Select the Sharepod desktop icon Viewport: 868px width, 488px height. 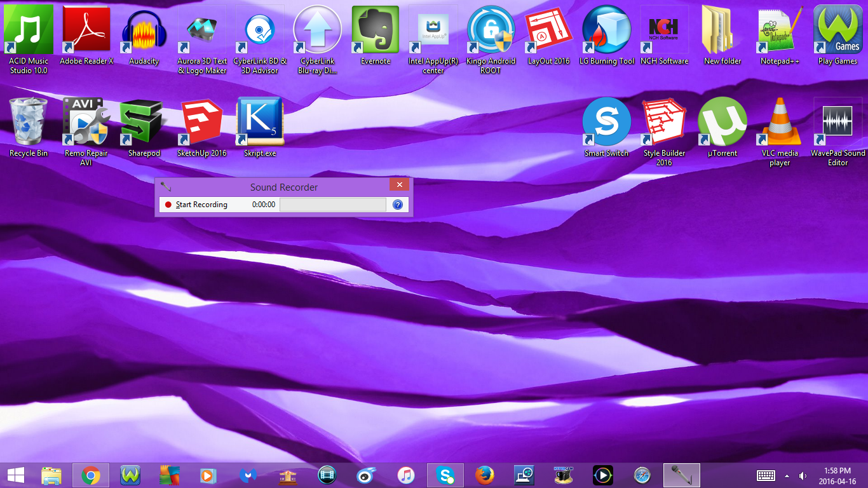[x=144, y=128]
